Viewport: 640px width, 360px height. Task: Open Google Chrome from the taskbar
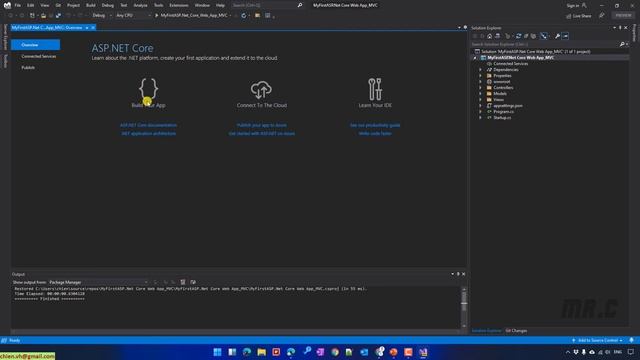click(335, 352)
